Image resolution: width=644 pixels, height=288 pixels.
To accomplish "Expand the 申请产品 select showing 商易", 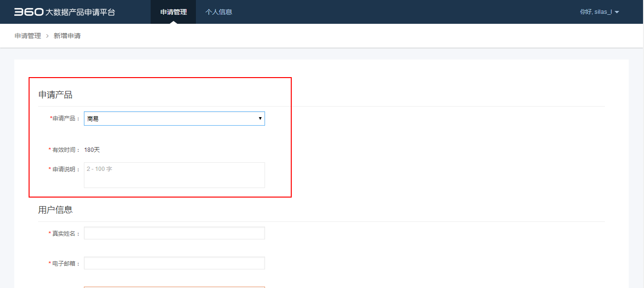I will pyautogui.click(x=169, y=119).
